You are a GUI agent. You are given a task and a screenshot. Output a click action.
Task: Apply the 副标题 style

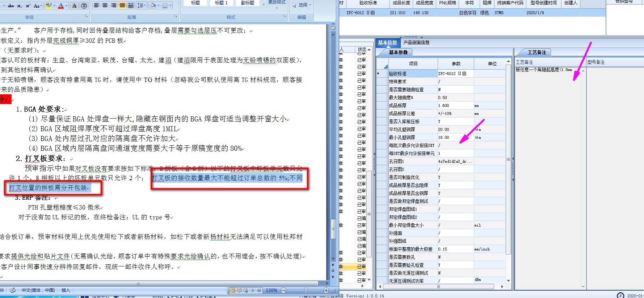coord(248,3)
